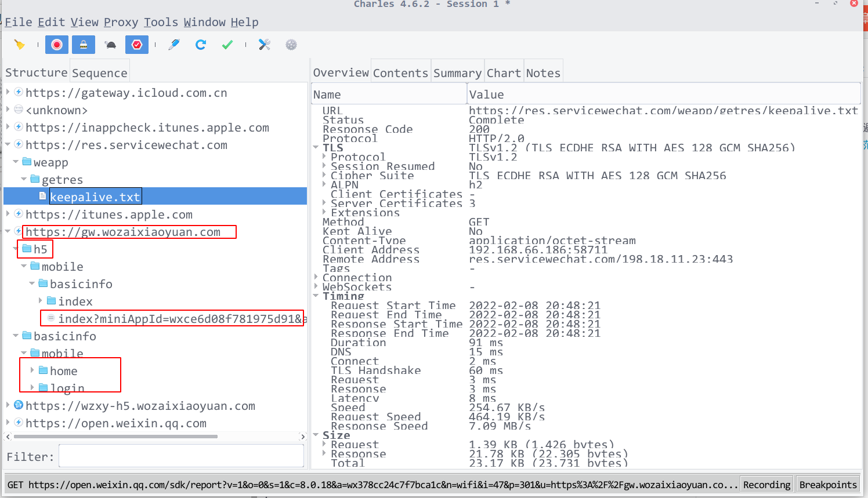Click the Recording status button
The width and height of the screenshot is (868, 498).
(x=767, y=485)
